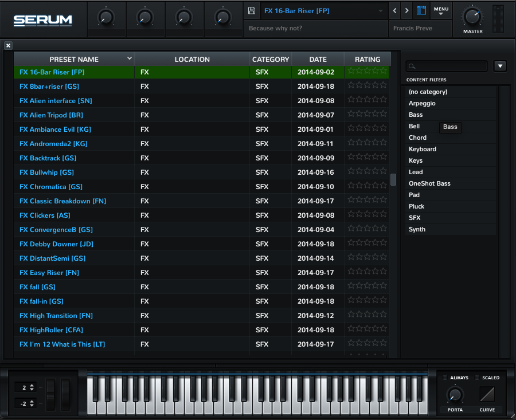Image resolution: width=516 pixels, height=420 pixels.
Task: Click the fourth macro knob
Action: pyautogui.click(x=223, y=17)
